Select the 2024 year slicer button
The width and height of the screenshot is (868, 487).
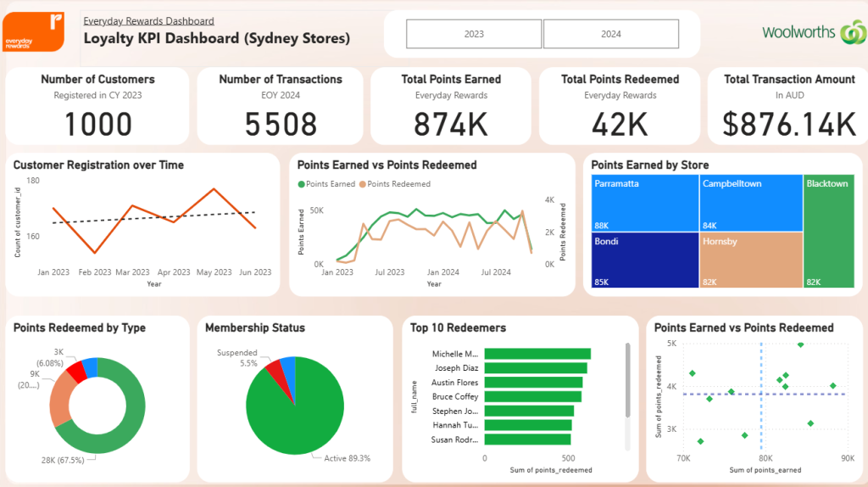[x=610, y=34]
